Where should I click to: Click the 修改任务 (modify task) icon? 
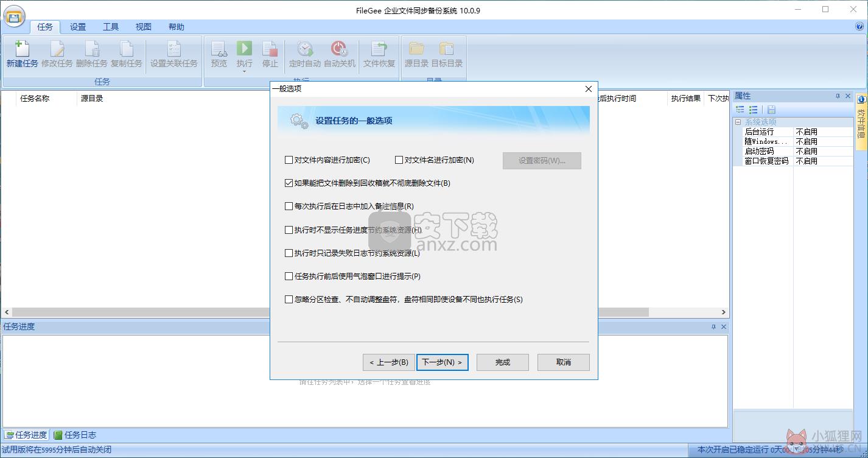point(57,49)
